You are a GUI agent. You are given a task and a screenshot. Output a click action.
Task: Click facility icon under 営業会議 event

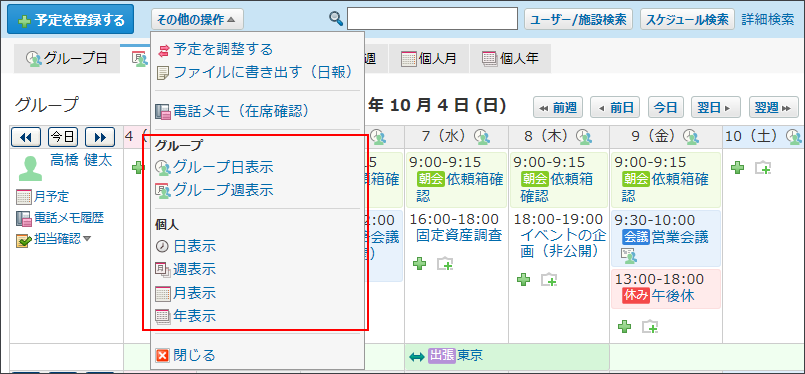click(629, 255)
